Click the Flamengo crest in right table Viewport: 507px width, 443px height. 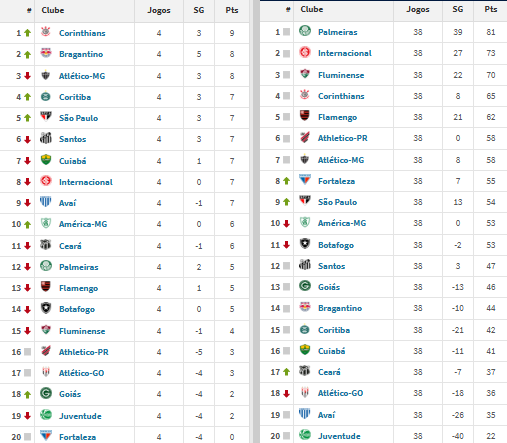tap(305, 116)
